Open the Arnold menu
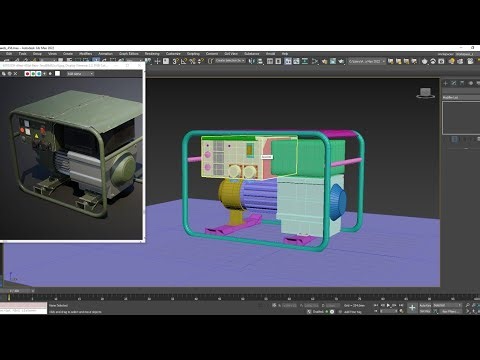This screenshot has width=480, height=360. [x=270, y=54]
